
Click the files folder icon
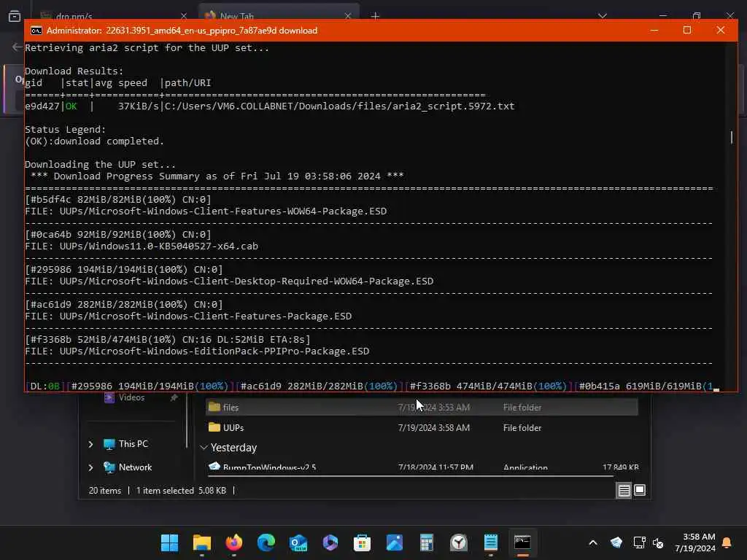[x=214, y=407]
